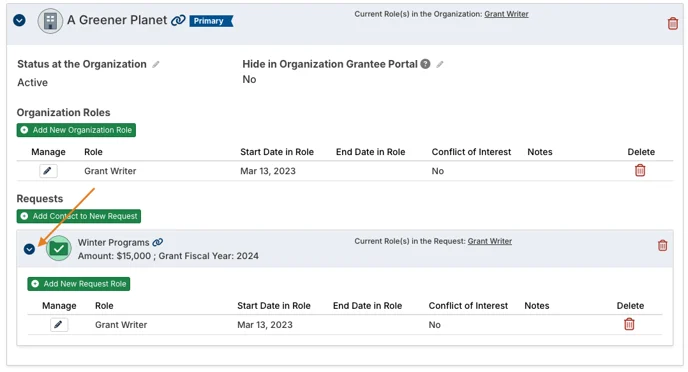Click the Active status value

click(x=32, y=82)
